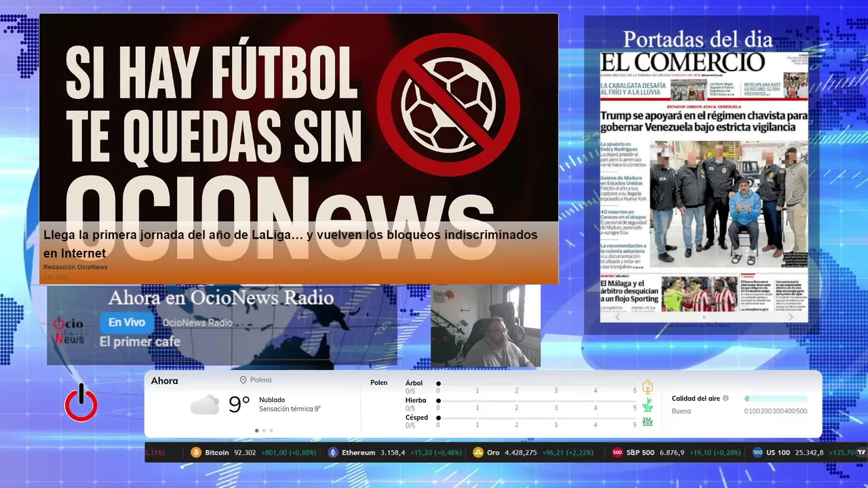Click the Palma location name
The width and height of the screenshot is (868, 488).
(x=260, y=380)
